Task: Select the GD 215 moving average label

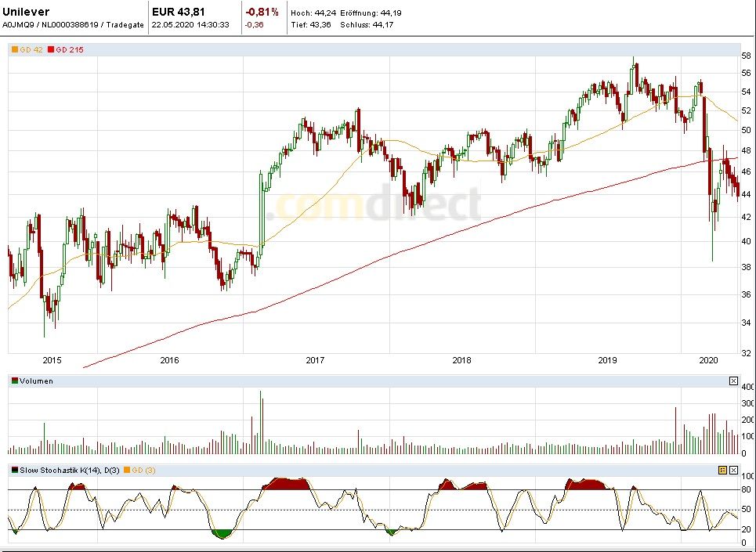Action: 70,50
